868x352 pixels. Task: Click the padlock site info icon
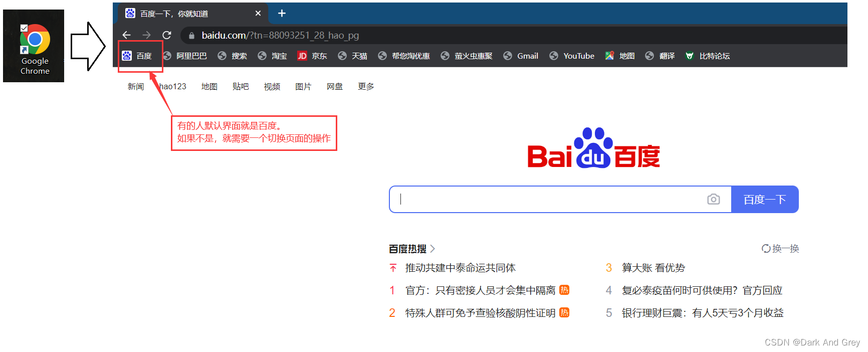191,36
